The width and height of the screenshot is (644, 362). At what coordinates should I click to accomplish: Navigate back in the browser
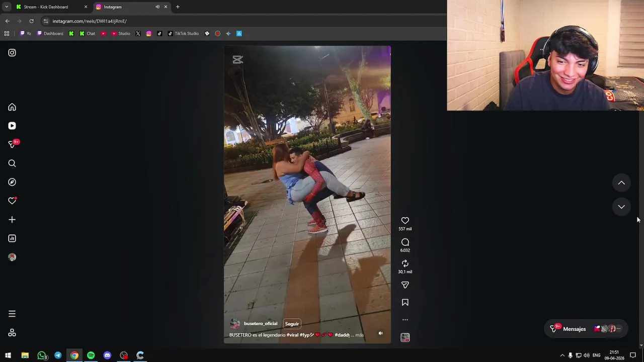pos(7,21)
